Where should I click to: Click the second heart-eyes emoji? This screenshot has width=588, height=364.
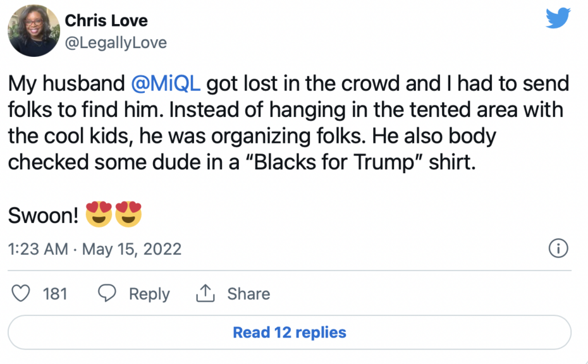pyautogui.click(x=128, y=215)
